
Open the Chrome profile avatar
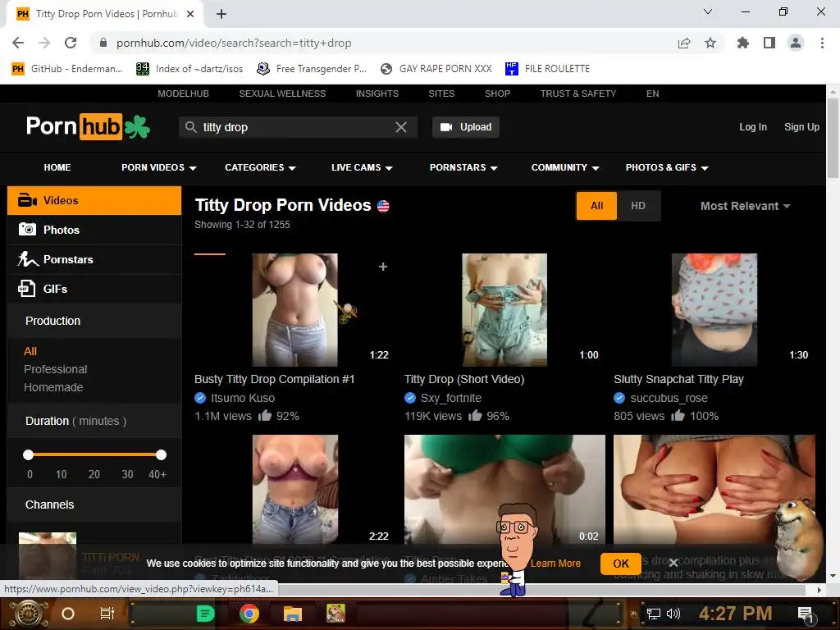(x=796, y=43)
